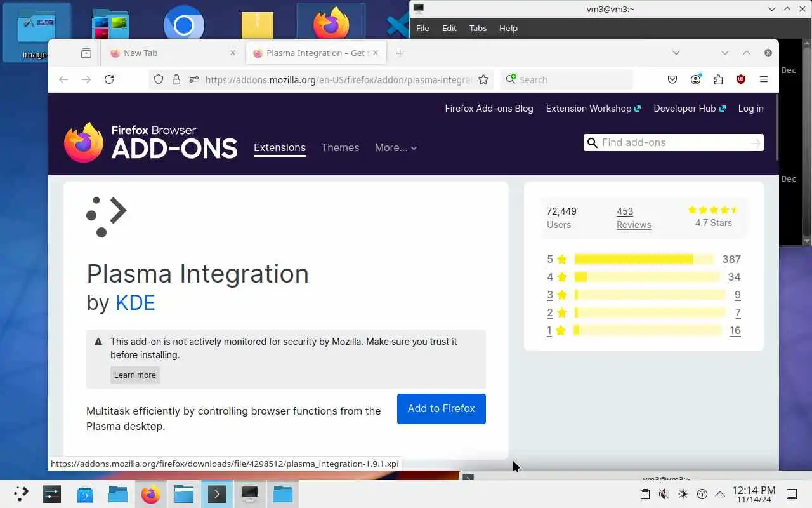This screenshot has width=812, height=508.
Task: Open the muted audio volume tray icon
Action: point(664,494)
